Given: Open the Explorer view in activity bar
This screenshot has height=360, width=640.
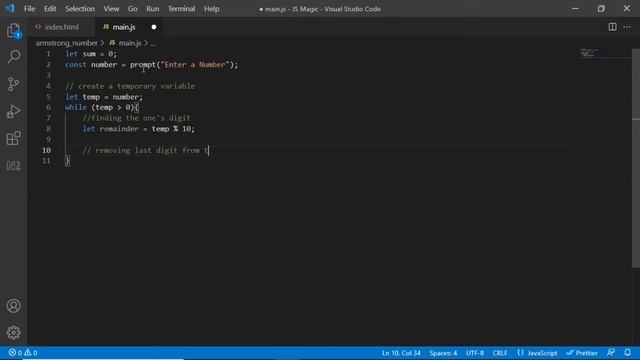Looking at the screenshot, I should click(x=13, y=31).
